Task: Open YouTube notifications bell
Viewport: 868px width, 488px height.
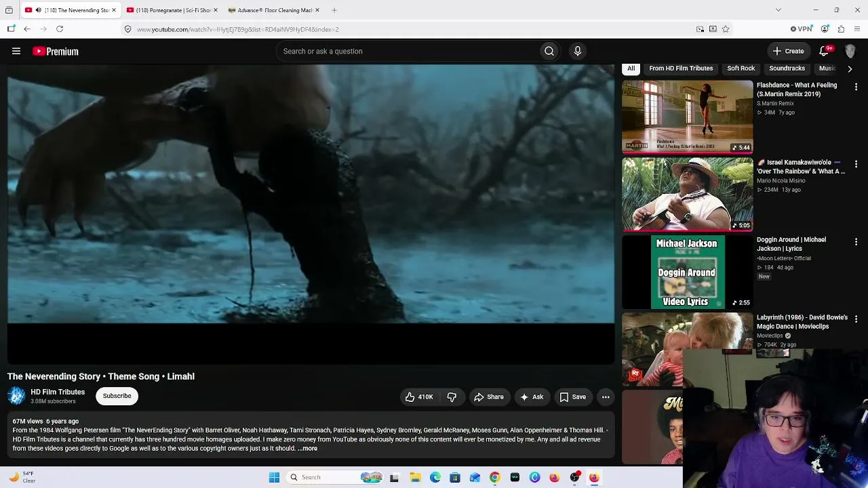Action: [x=825, y=51]
